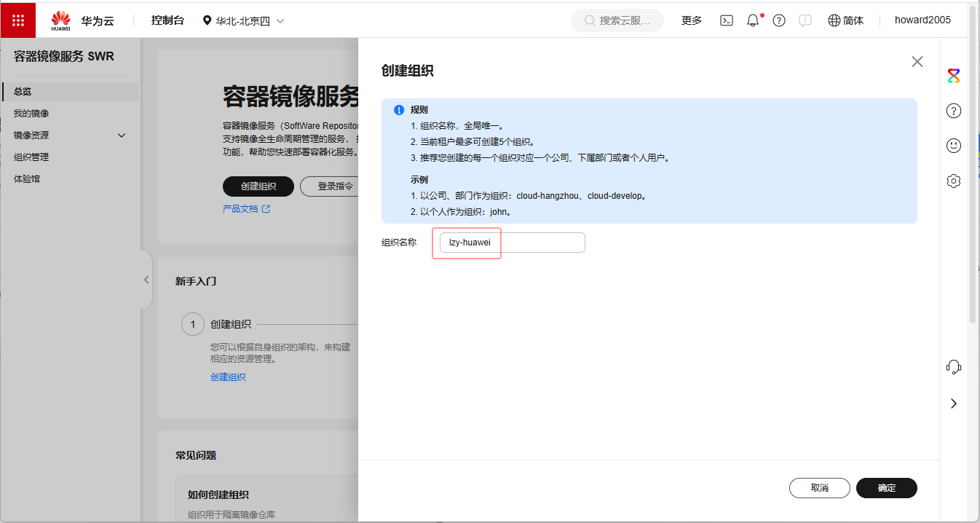Go to 我的镜像
The height and width of the screenshot is (523, 980).
pos(31,114)
